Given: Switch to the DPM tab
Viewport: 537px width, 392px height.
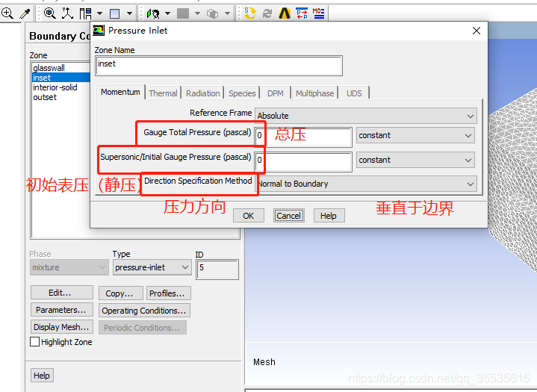Looking at the screenshot, I should click(x=276, y=93).
